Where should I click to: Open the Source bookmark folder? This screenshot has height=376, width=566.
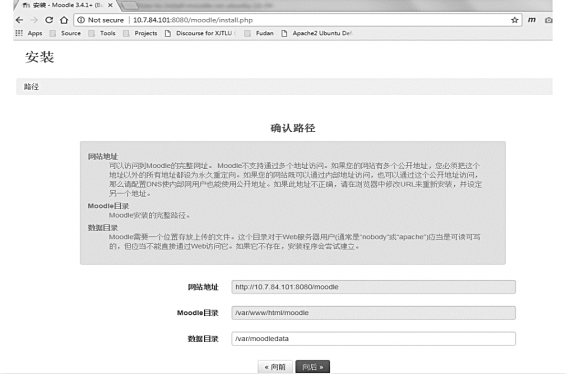pyautogui.click(x=65, y=33)
